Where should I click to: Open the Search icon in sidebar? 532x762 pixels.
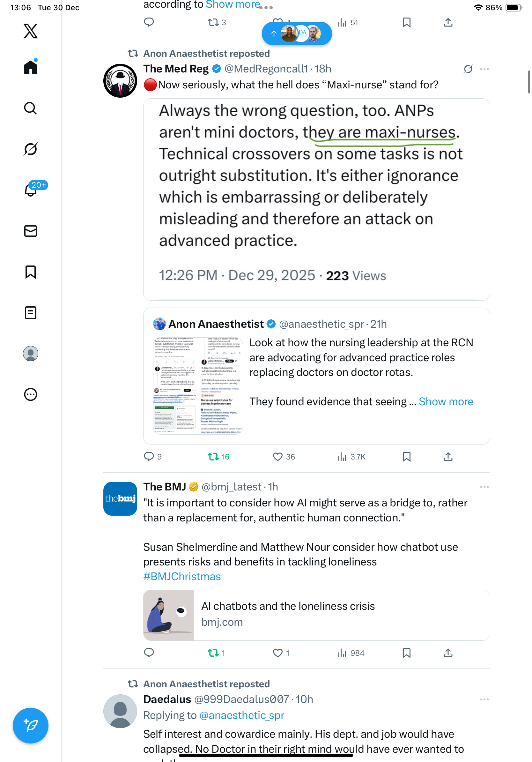tap(31, 108)
